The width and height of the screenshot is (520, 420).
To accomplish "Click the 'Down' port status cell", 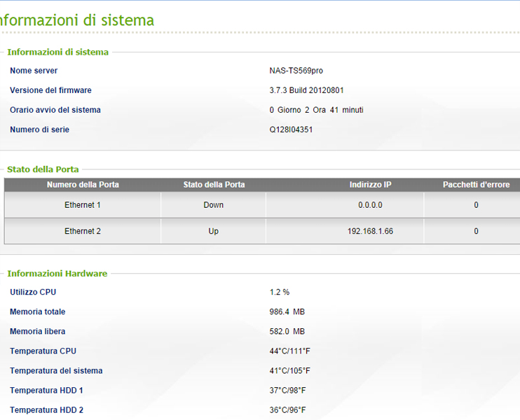I will tap(214, 205).
